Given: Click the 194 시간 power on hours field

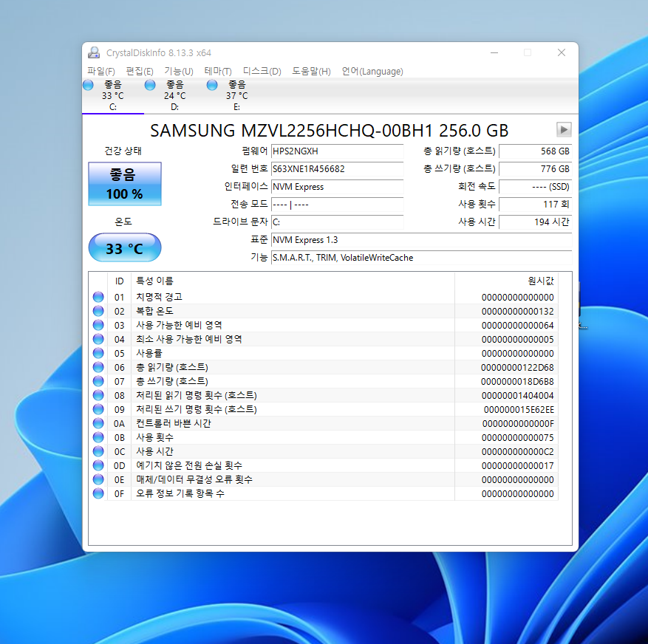Looking at the screenshot, I should pyautogui.click(x=536, y=222).
